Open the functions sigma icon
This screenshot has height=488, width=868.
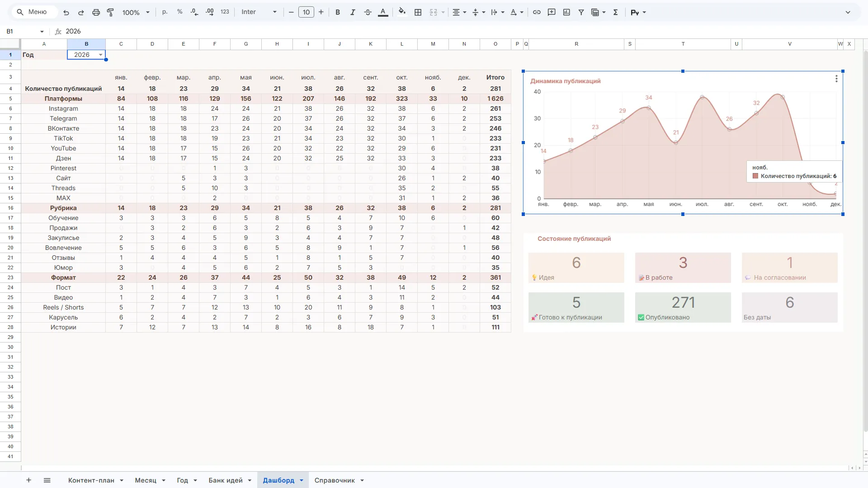615,12
